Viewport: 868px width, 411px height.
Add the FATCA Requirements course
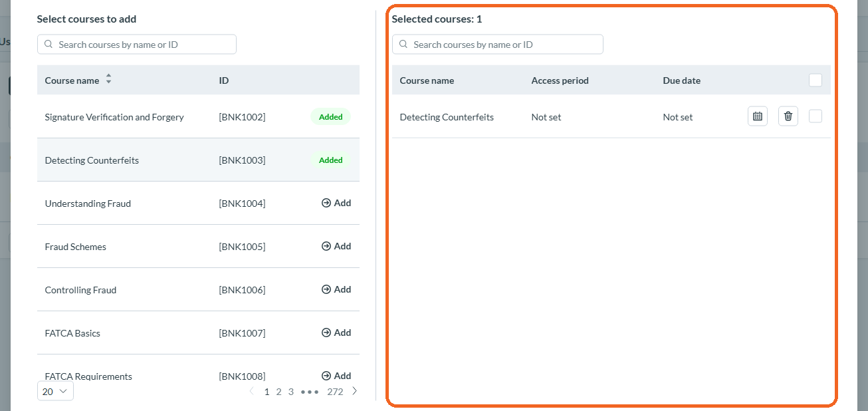(336, 376)
